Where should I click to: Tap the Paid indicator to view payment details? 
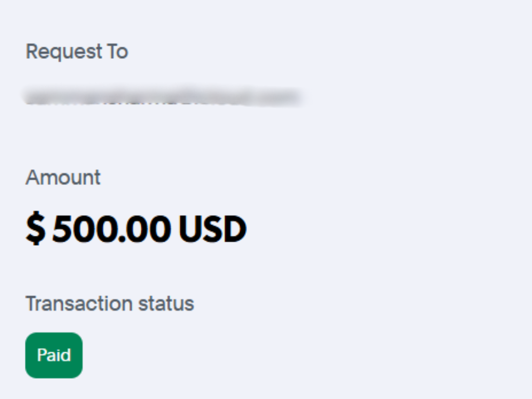tap(54, 355)
